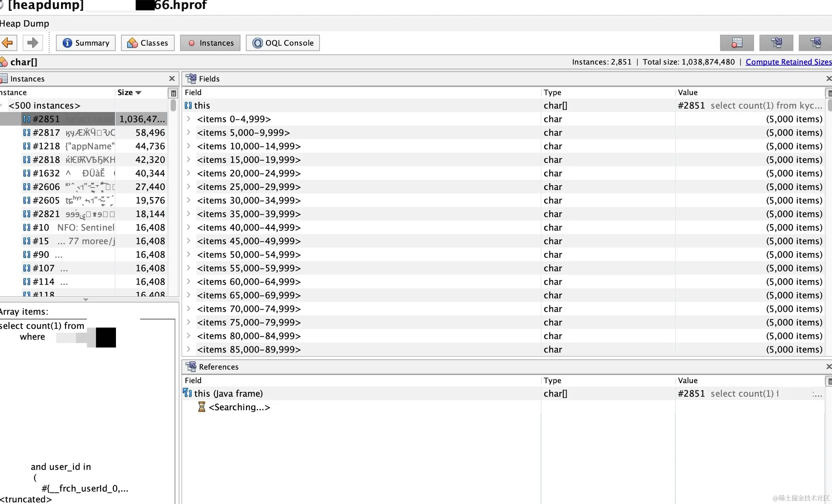Click the splitter arrow below Instances list
The width and height of the screenshot is (832, 504).
[86, 300]
